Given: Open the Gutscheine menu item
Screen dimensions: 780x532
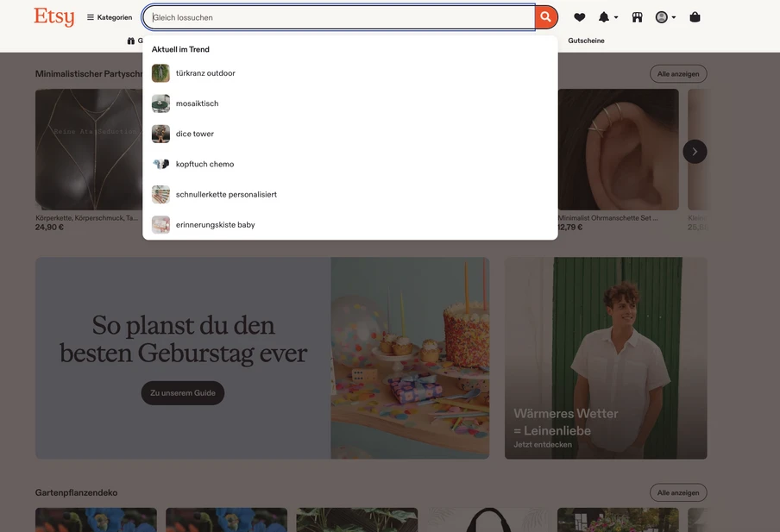Looking at the screenshot, I should (586, 41).
